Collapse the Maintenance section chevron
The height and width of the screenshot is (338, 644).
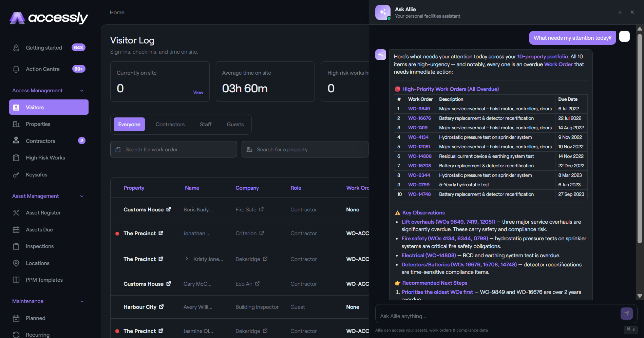click(82, 301)
